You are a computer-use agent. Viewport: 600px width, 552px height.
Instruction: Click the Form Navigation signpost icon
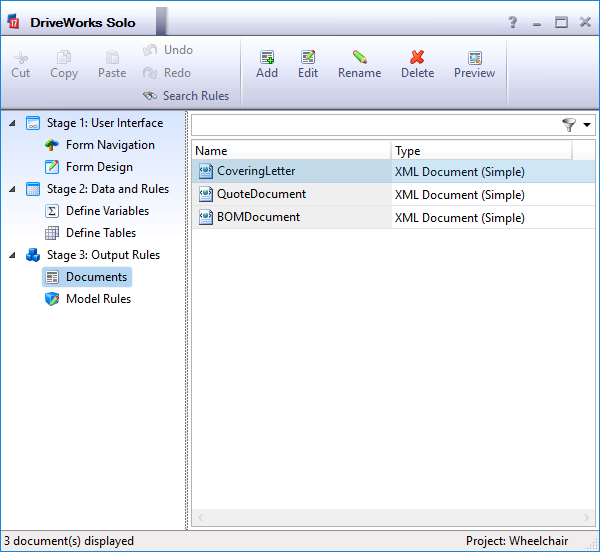(52, 145)
